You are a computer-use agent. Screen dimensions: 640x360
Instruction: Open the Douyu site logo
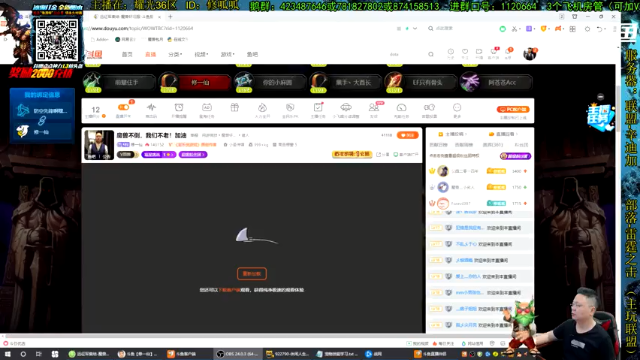(94, 54)
